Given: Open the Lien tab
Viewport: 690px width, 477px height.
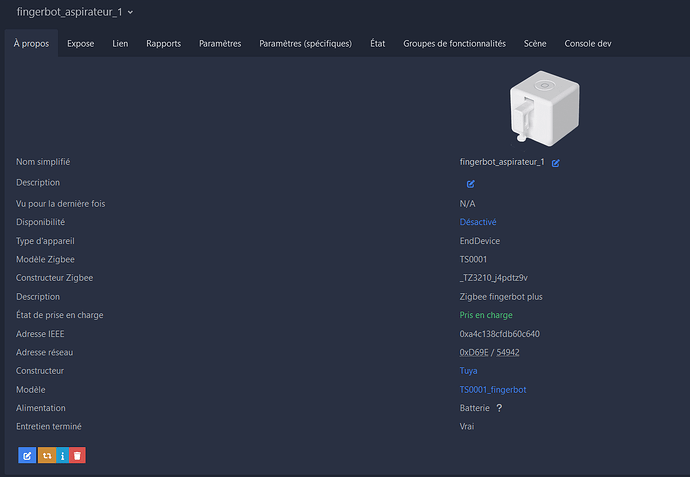Looking at the screenshot, I should [120, 43].
